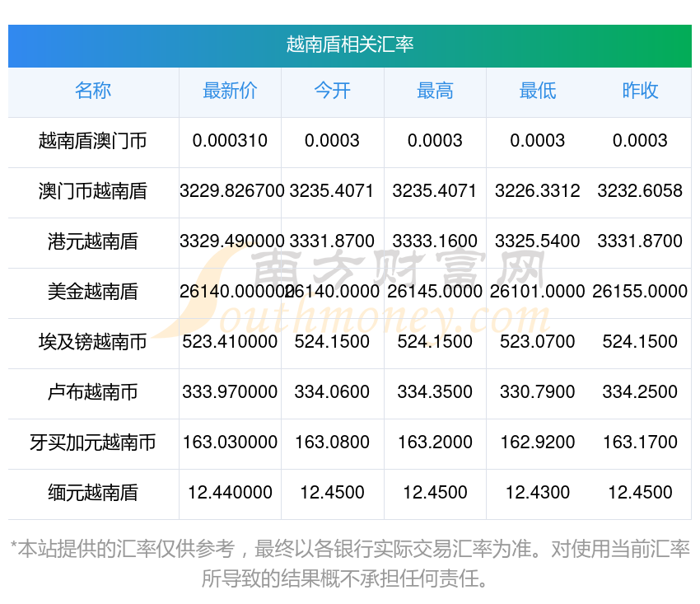Select the 昨收 column header
This screenshot has height=604, width=700.
(640, 91)
